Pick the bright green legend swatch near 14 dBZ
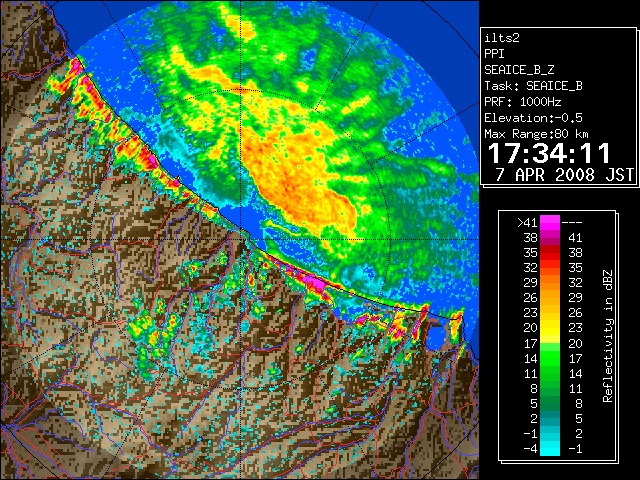 [550, 358]
